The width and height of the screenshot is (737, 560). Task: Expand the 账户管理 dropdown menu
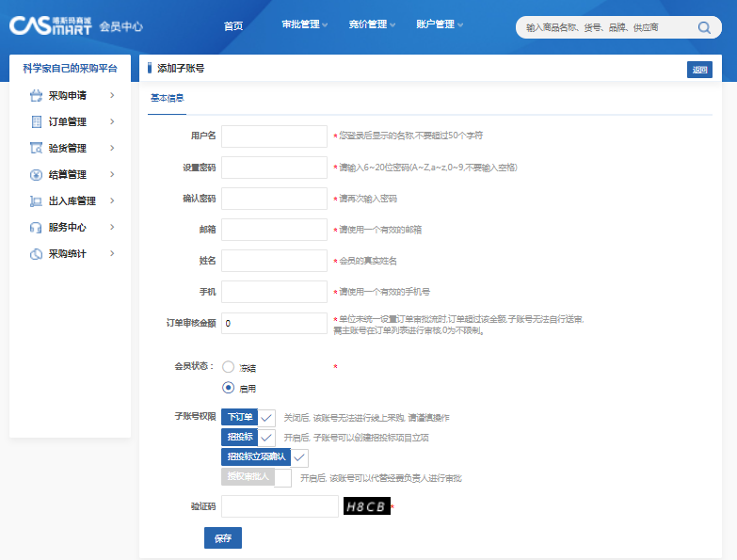(440, 24)
